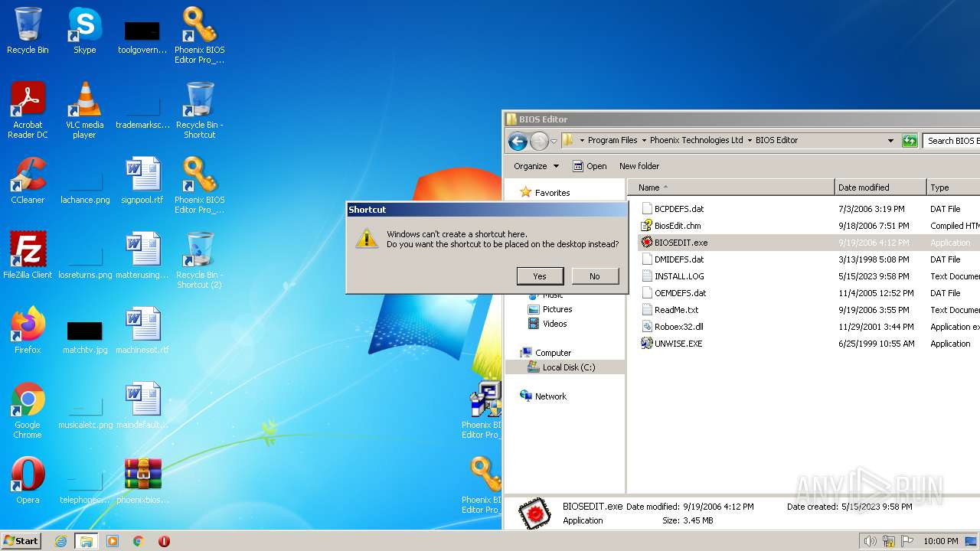Expand Phoenix Technologies Ltd breadcrumb arrow
This screenshot has width=980, height=551.
(750, 141)
